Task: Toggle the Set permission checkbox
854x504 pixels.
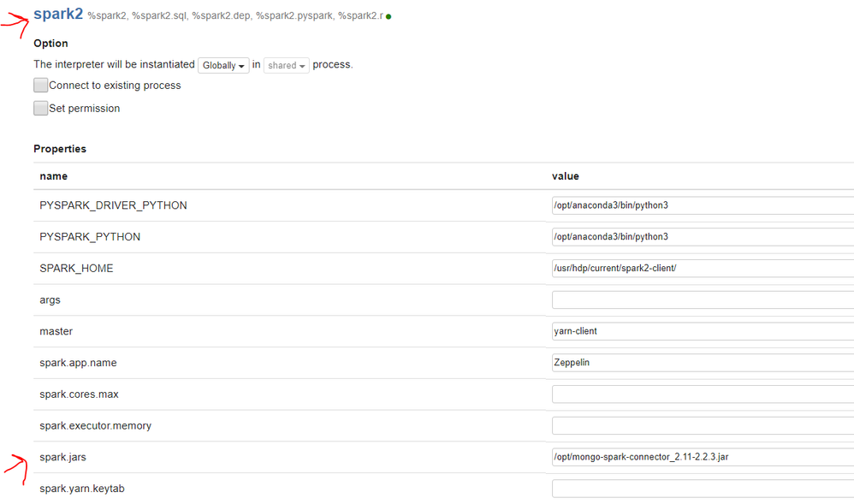Action: (41, 109)
